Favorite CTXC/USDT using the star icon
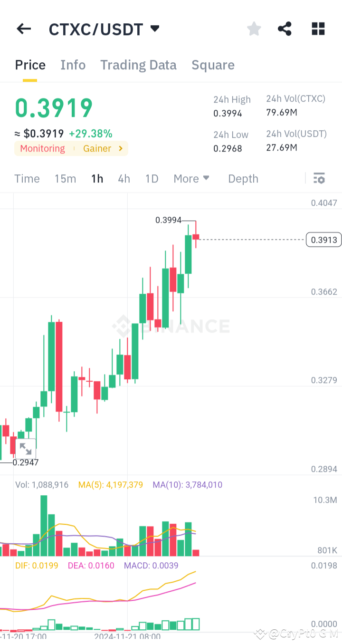This screenshot has height=644, width=342. [254, 29]
